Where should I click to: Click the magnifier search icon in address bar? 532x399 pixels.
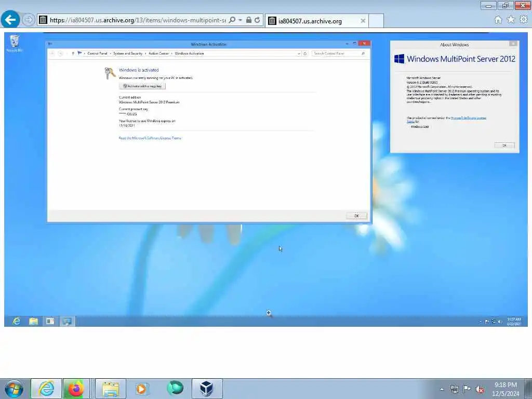point(232,20)
